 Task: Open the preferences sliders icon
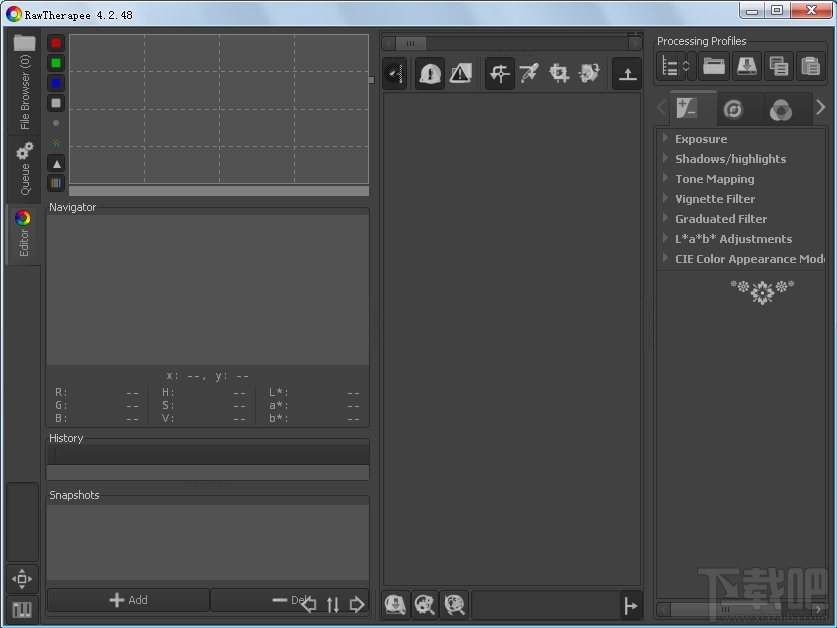(22, 609)
